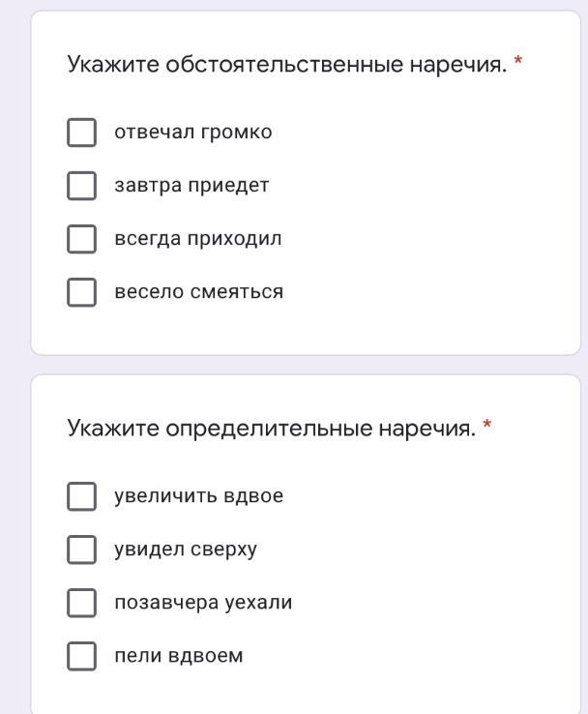Select the 'весело смеяться' checkbox

tap(82, 292)
